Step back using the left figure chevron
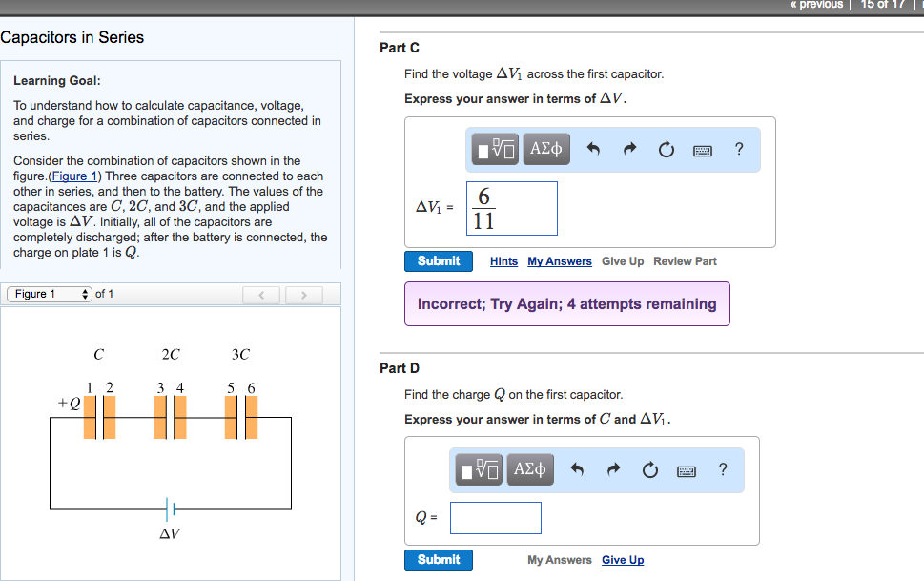Viewport: 924px width, 581px height. (261, 294)
